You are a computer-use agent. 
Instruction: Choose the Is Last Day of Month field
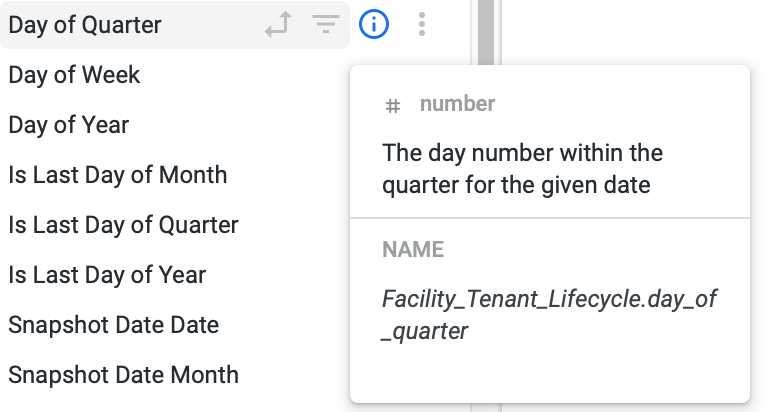(x=118, y=175)
